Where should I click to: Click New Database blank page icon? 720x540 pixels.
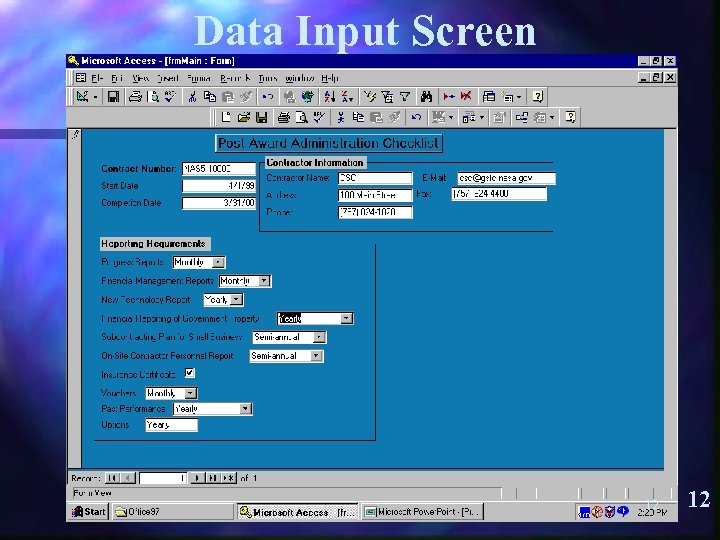(x=225, y=118)
